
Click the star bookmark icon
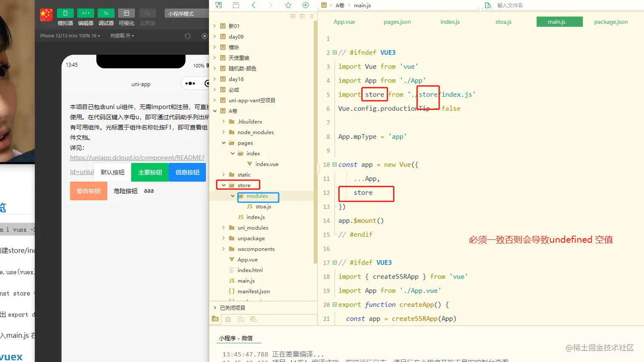tap(288, 5)
